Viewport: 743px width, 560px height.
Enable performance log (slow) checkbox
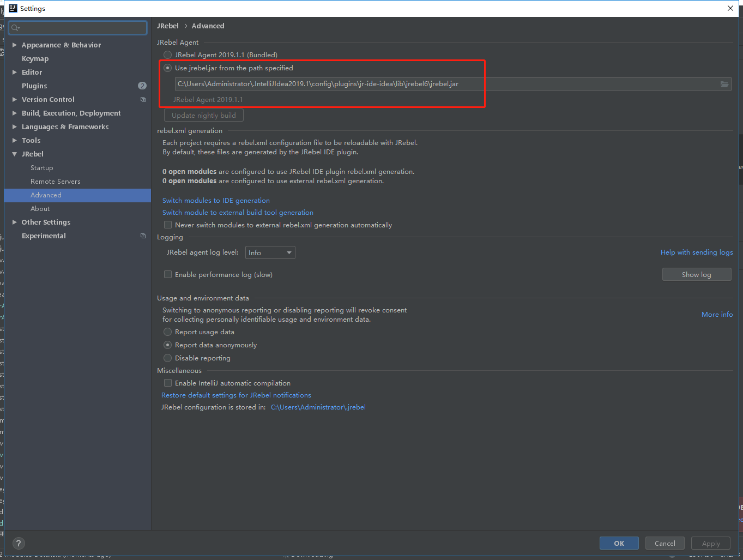point(168,274)
